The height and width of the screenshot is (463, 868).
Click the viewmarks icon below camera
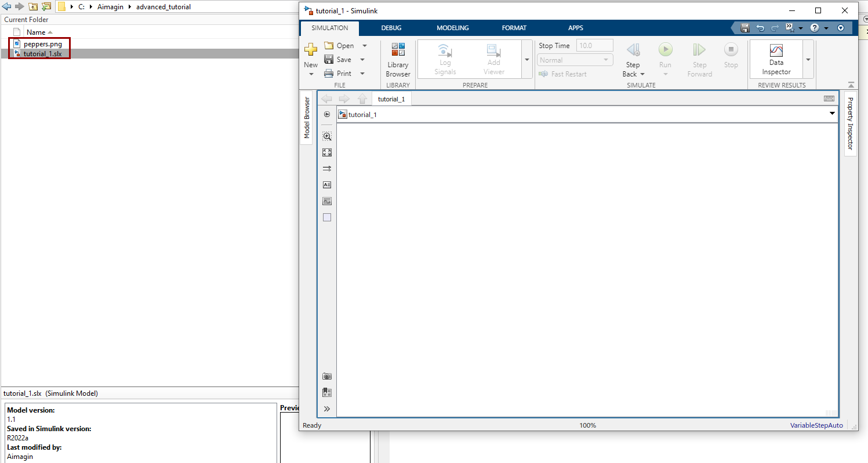point(327,392)
